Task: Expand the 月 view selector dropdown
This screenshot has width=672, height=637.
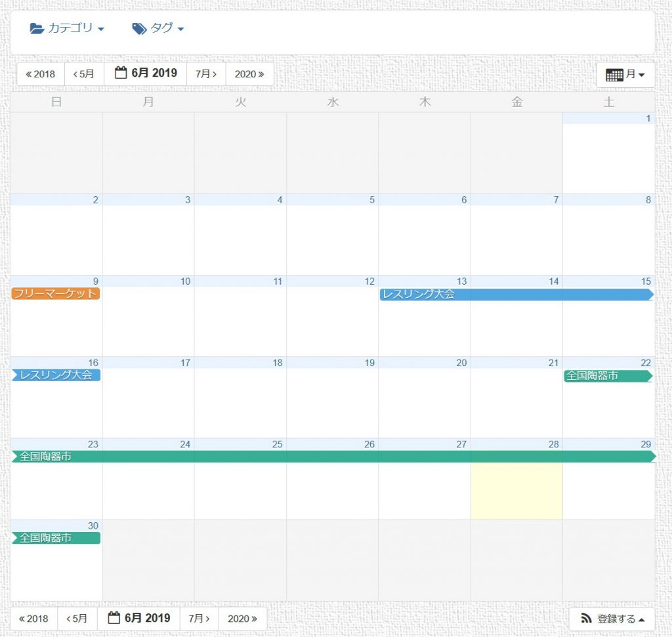Action: point(625,75)
